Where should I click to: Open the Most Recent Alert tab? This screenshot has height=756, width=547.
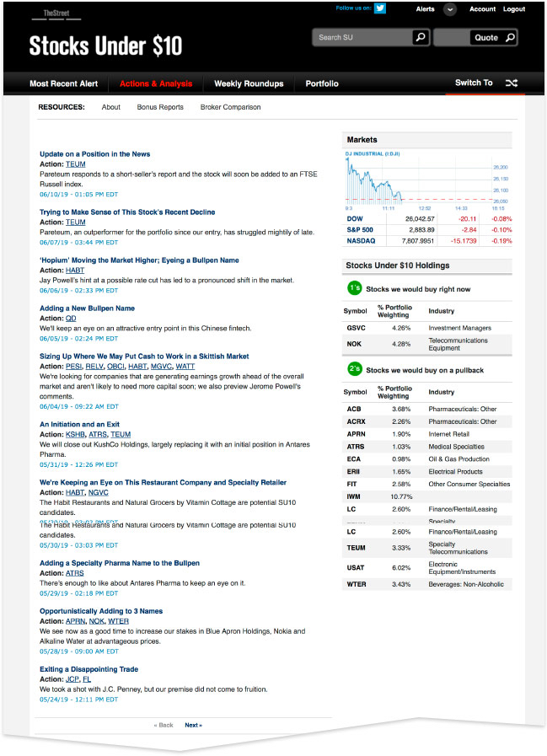point(64,83)
